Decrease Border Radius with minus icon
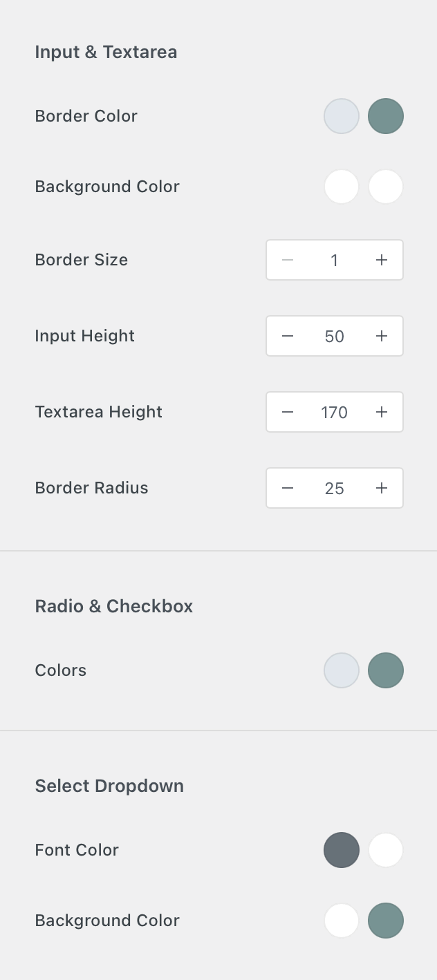Screen dimensions: 437x980 (x=288, y=488)
